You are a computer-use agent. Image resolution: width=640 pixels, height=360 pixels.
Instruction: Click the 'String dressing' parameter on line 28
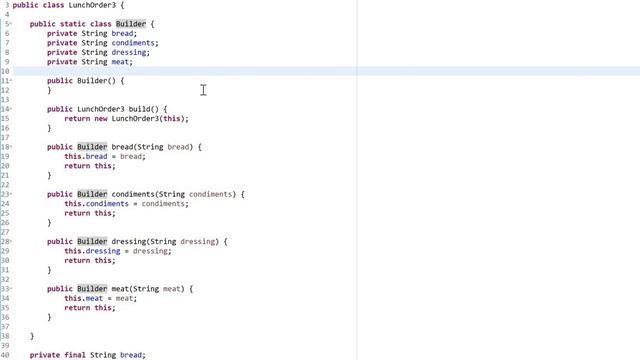click(x=182, y=242)
